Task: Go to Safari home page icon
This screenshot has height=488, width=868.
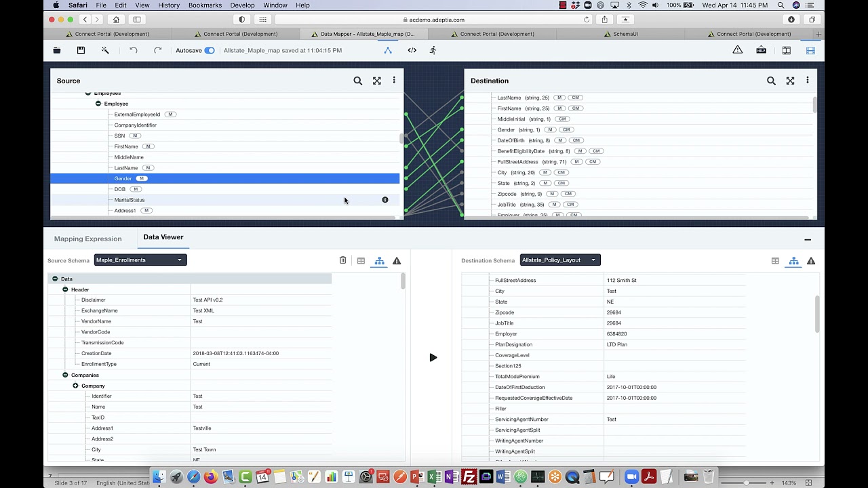Action: pyautogui.click(x=116, y=20)
